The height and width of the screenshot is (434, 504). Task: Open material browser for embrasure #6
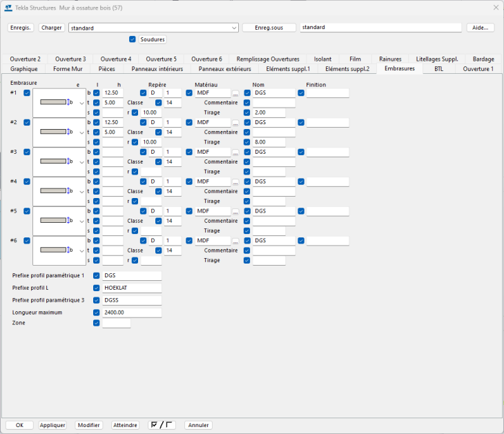click(x=235, y=241)
